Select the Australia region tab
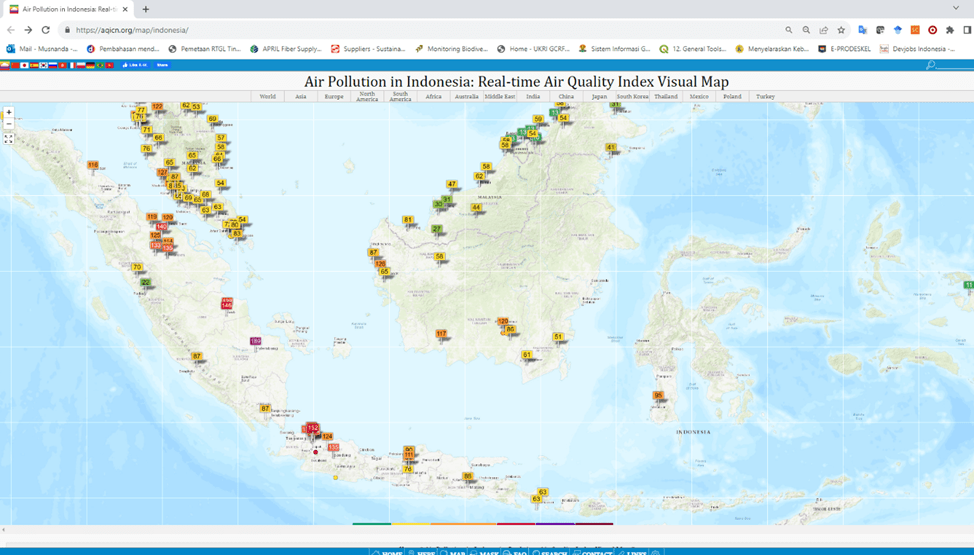The height and width of the screenshot is (555, 974). pyautogui.click(x=466, y=97)
